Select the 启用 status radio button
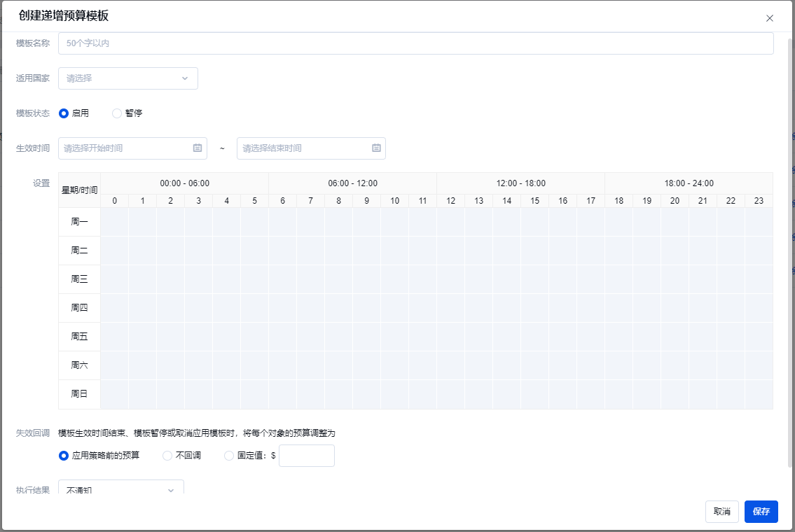This screenshot has width=795, height=532. coord(64,113)
